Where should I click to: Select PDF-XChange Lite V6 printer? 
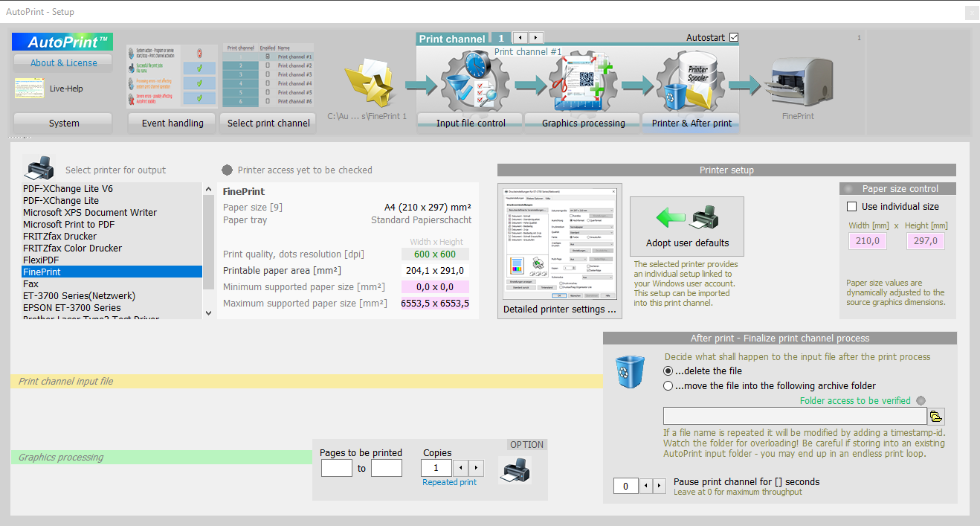pyautogui.click(x=112, y=188)
